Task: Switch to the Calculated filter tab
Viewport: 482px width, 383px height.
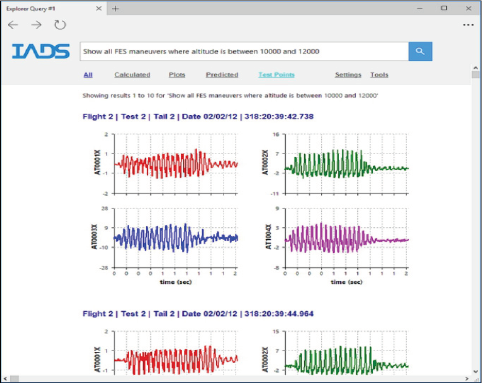Action: coord(132,75)
